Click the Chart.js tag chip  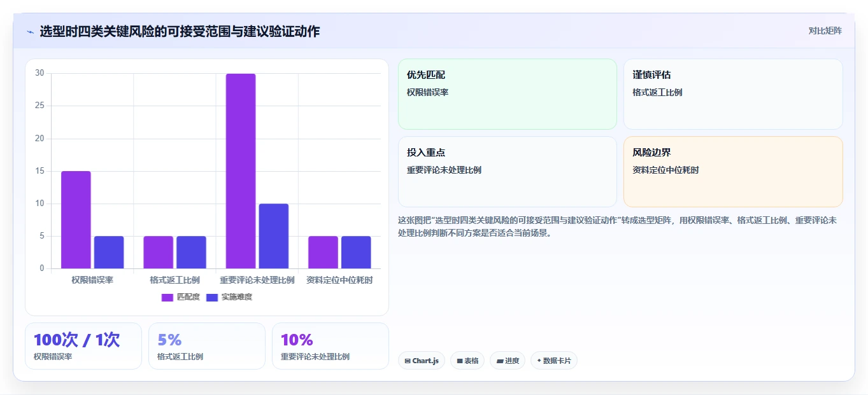point(421,361)
